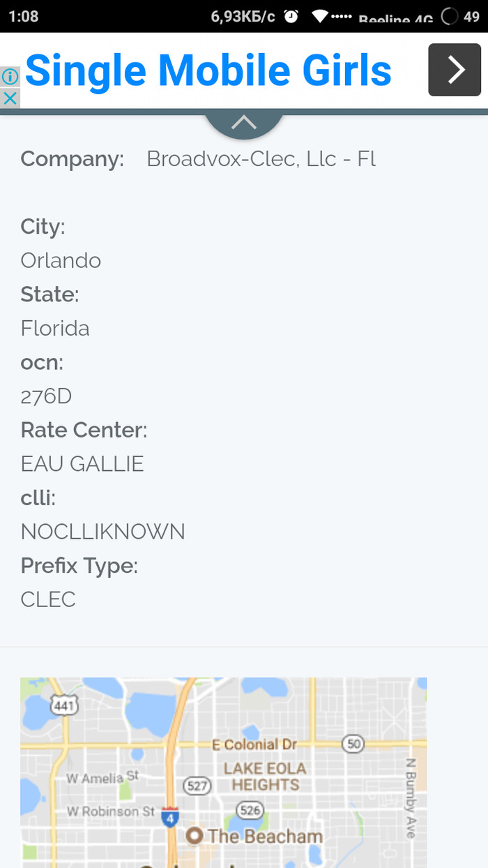Screen dimensions: 488x868
Task: Tap the clock time in status bar
Action: [x=24, y=16]
